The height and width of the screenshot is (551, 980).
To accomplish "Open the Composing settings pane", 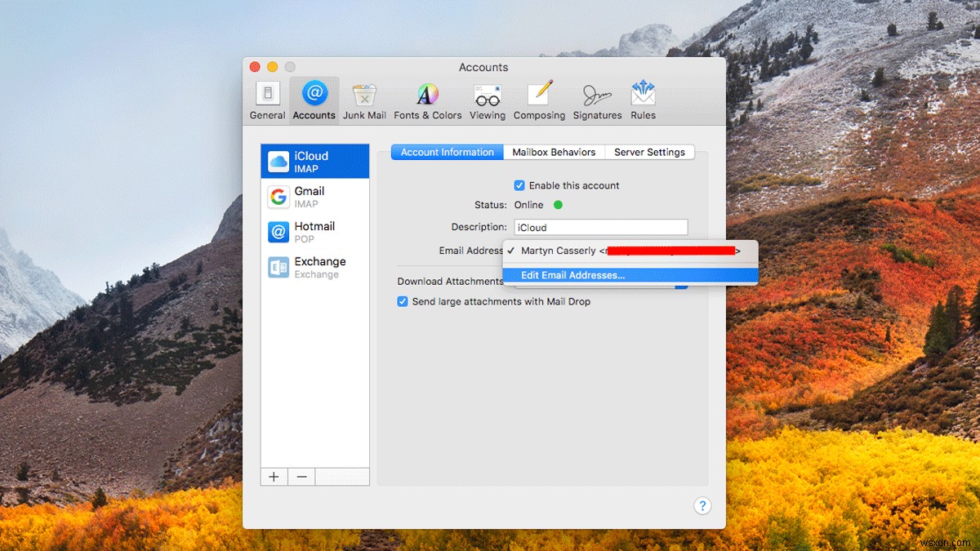I will pyautogui.click(x=539, y=98).
